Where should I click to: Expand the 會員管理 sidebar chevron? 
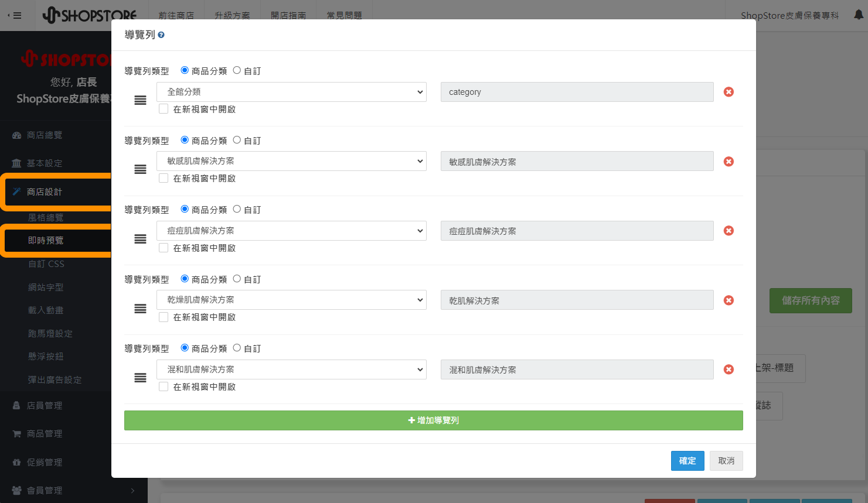(x=132, y=491)
